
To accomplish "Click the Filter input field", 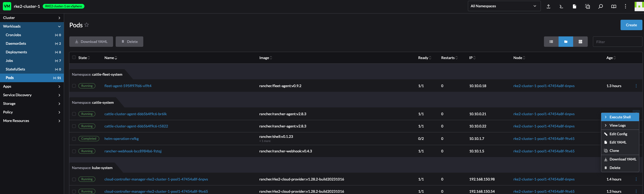I will [x=617, y=42].
